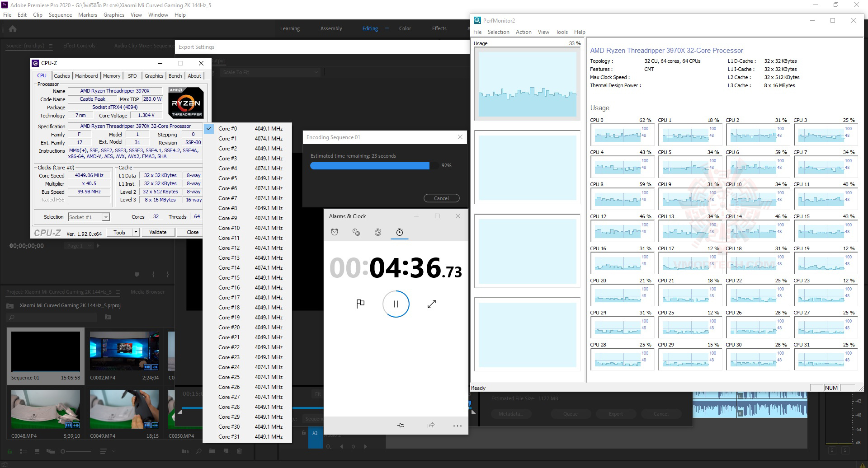Open the Sequence menu in Premiere Pro

(x=60, y=15)
